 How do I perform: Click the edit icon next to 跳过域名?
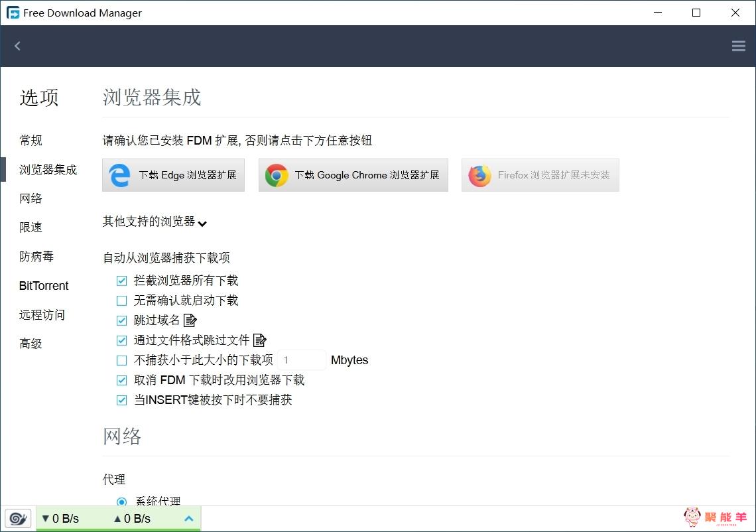click(x=190, y=320)
